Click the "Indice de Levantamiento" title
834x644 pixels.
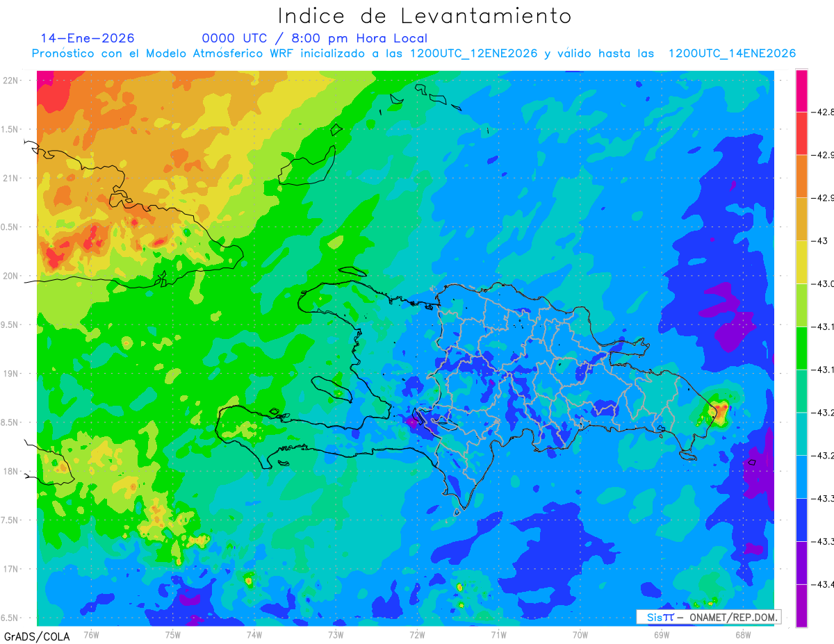(425, 16)
